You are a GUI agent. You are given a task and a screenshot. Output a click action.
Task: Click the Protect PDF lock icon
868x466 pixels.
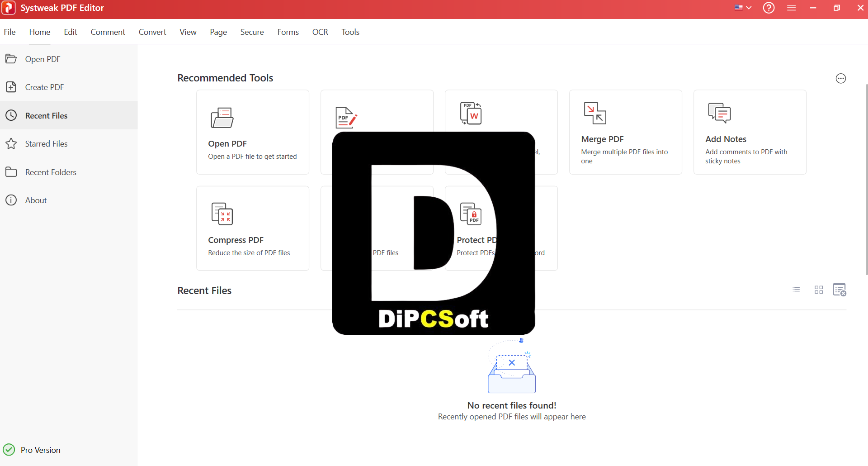[471, 214]
